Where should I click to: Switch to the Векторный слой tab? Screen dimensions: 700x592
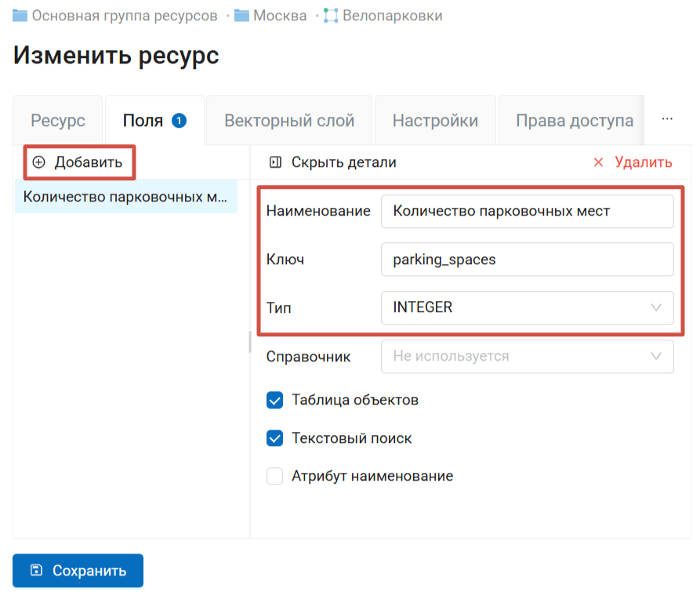(x=289, y=121)
